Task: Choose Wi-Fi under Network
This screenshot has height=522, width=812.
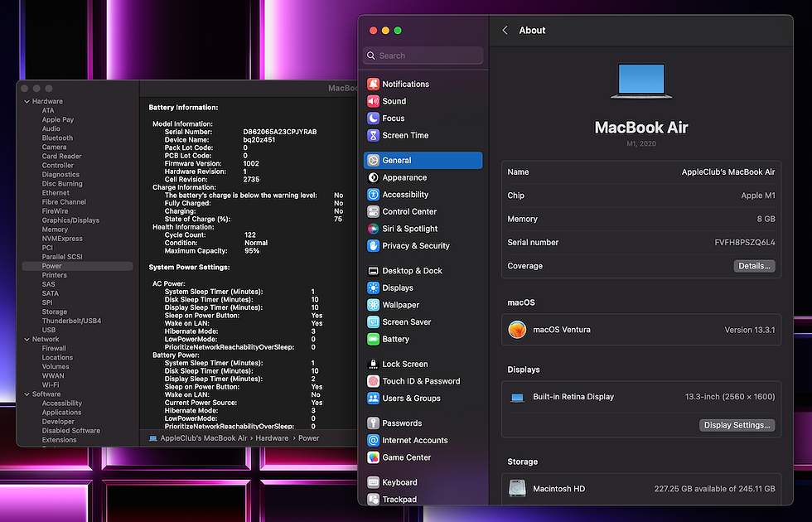Action: point(51,384)
